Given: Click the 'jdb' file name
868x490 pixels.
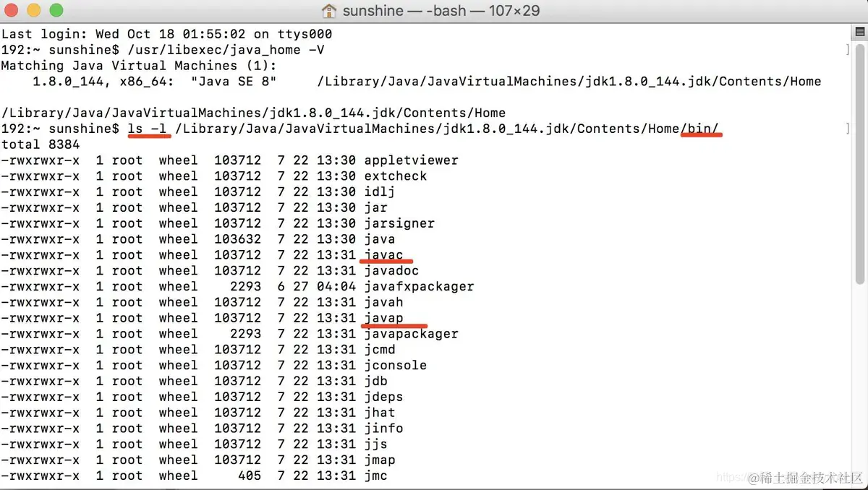Looking at the screenshot, I should point(375,382).
